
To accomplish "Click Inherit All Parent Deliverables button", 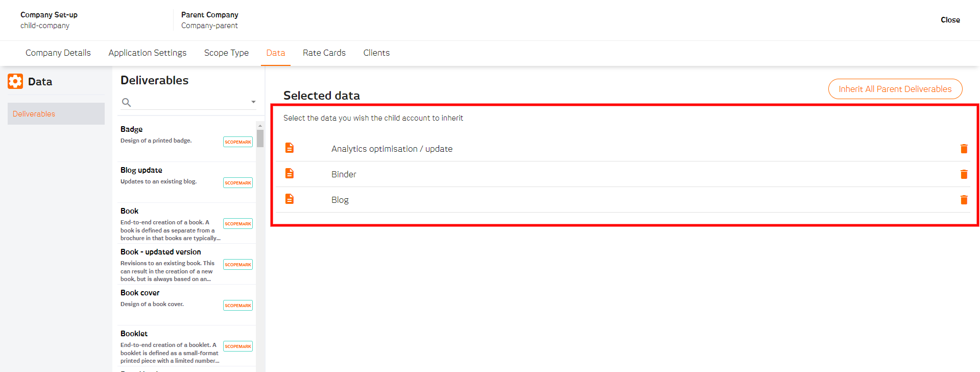I will click(895, 89).
